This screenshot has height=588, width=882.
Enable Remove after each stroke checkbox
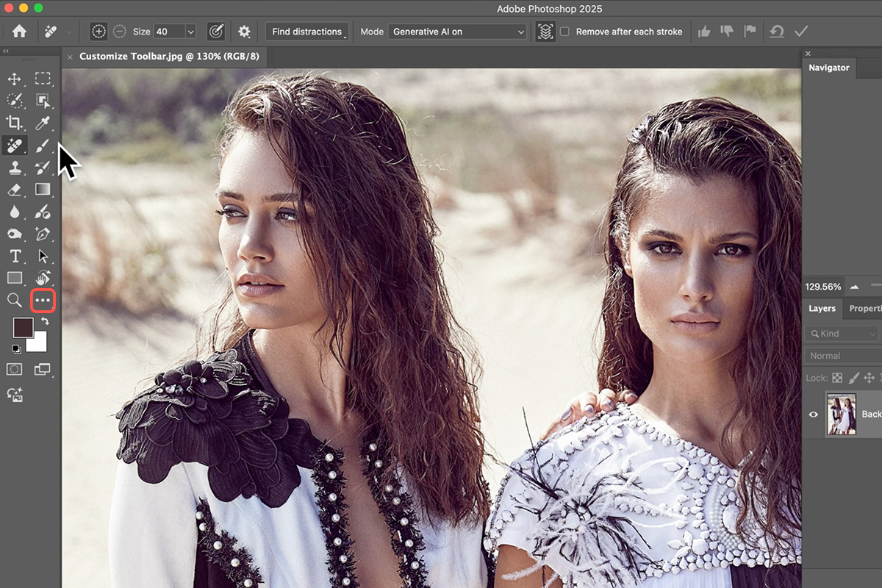[x=564, y=32]
